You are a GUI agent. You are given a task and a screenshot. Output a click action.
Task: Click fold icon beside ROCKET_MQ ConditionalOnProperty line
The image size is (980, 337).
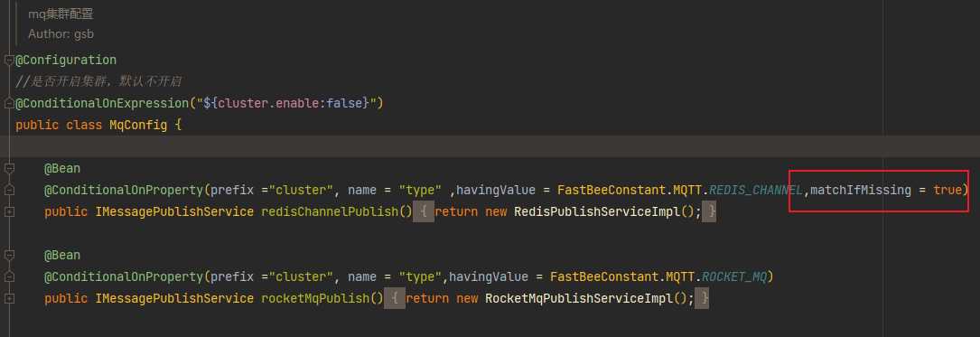(9, 277)
